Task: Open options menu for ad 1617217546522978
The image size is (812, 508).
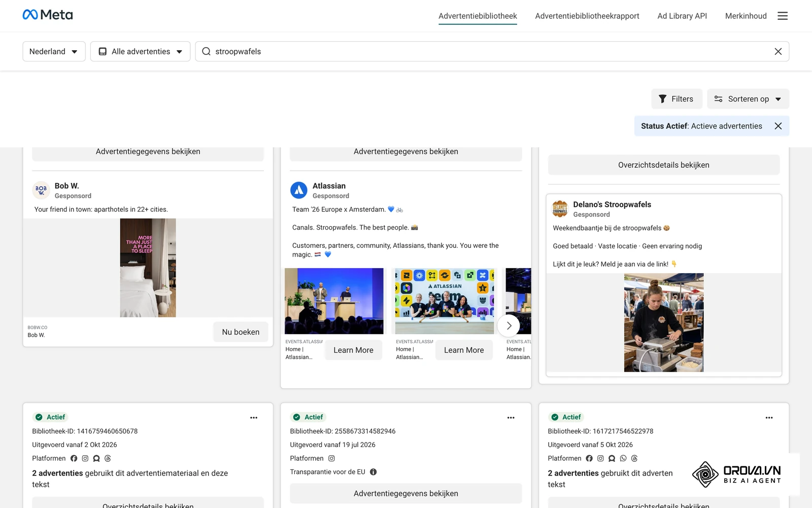Action: 769,418
